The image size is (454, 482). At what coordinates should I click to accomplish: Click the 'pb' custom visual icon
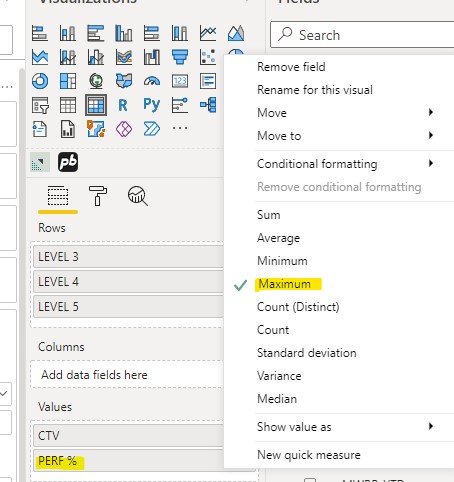coord(68,162)
